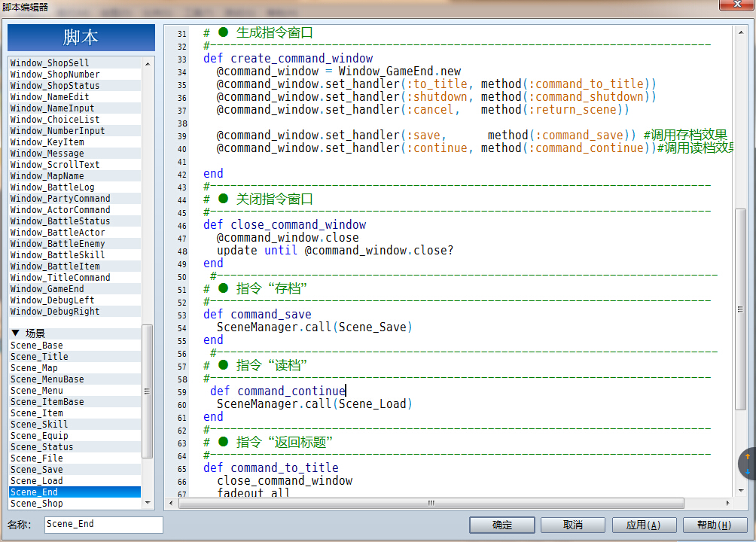Click the code editor scroll-right arrow
756x542 pixels.
tap(727, 503)
